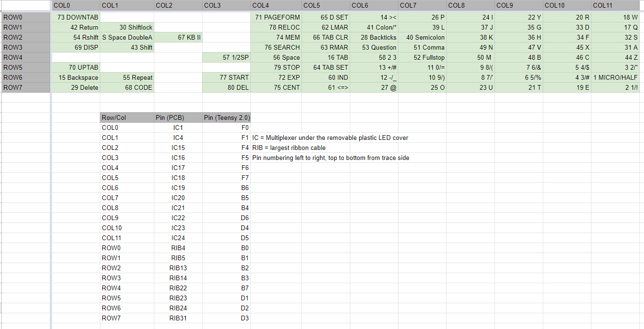Screen dimensions: 644x329
Task: Click the 'IC = Multiplexer' note
Action: (x=330, y=138)
